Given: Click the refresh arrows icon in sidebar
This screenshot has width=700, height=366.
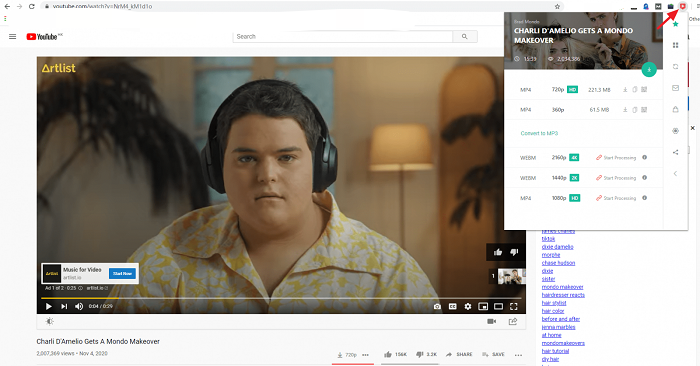Looking at the screenshot, I should tap(675, 67).
